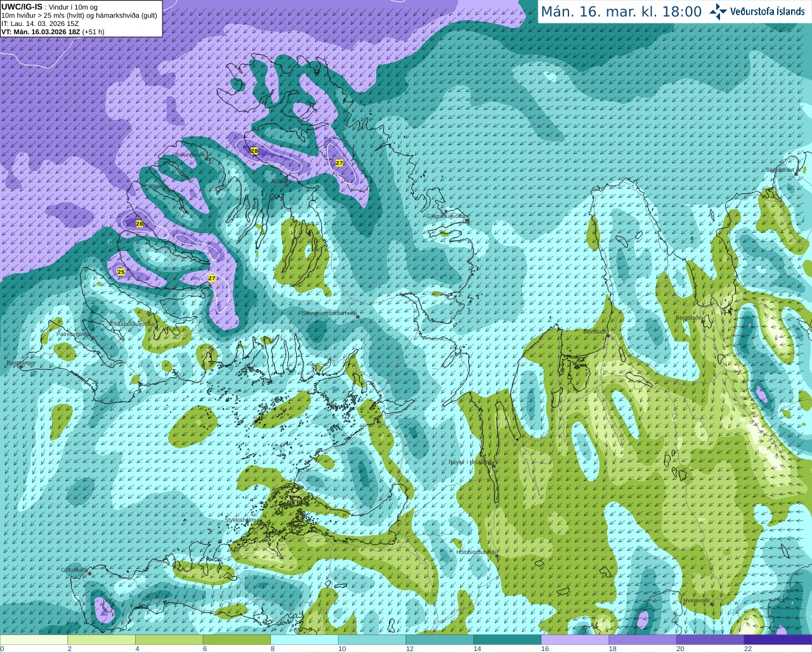Image resolution: width=812 pixels, height=653 pixels.
Task: Click the 20–22 m/s violet legend swatch
Action: click(710, 640)
